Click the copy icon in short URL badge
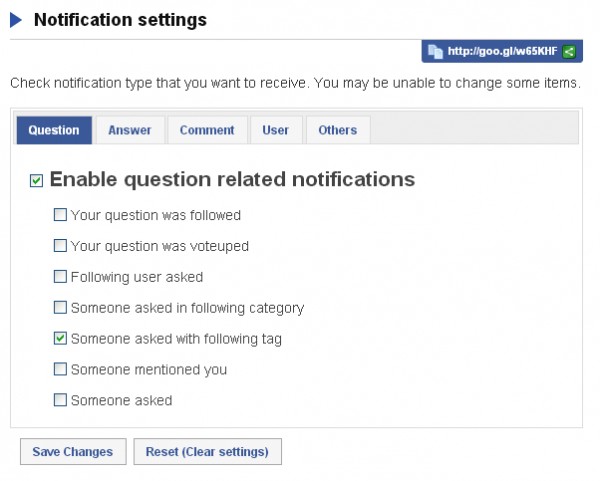The height and width of the screenshot is (481, 600). tap(435, 51)
